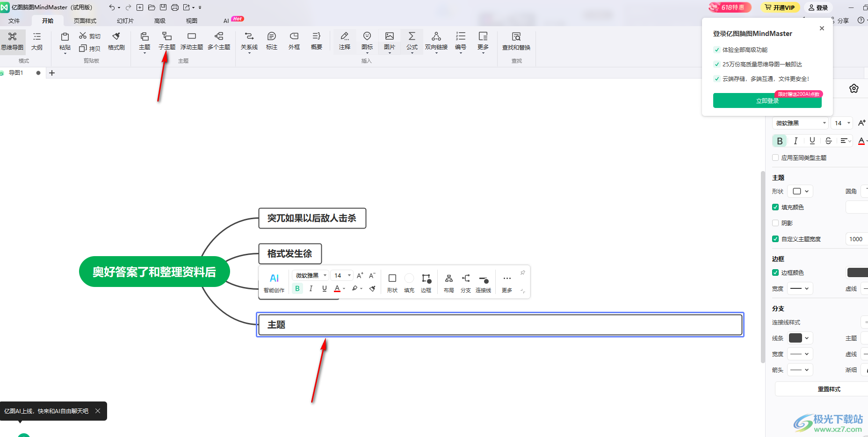Screen dimensions: 868x437
Task: Open font size dropdown in right panel
Action: click(842, 123)
